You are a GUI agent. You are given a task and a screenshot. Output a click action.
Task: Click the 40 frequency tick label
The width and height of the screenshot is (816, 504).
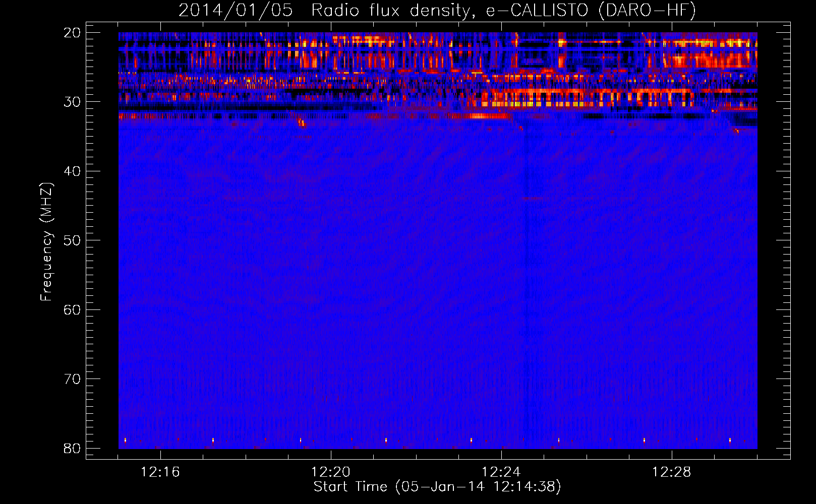click(72, 171)
